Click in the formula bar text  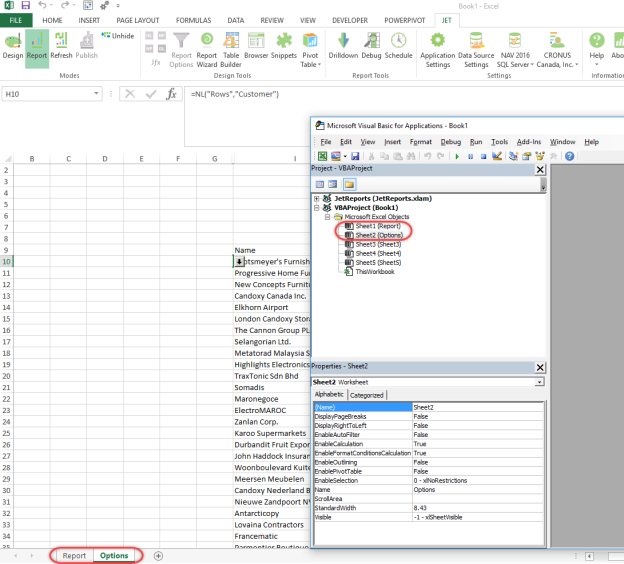click(x=235, y=94)
